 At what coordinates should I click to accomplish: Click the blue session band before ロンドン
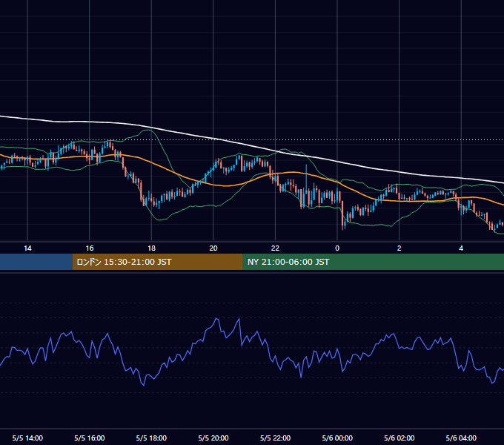point(36,262)
